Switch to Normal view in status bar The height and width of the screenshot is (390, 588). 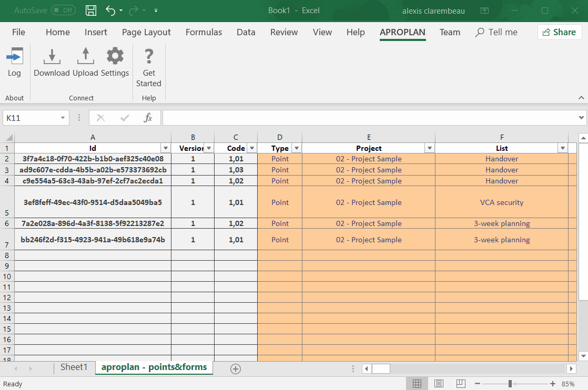pos(417,384)
